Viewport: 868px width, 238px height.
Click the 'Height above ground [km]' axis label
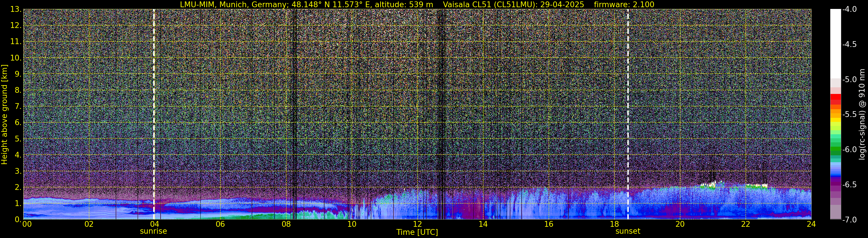[x=4, y=114]
